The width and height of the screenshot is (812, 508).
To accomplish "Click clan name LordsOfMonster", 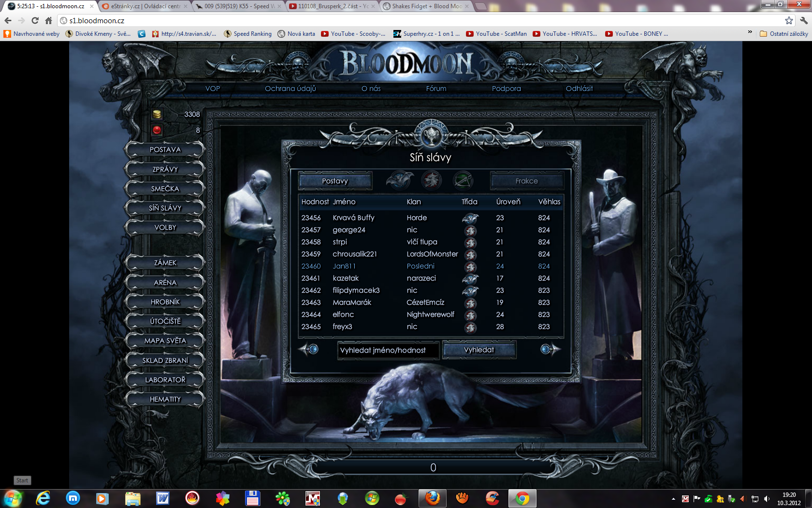I will [432, 254].
